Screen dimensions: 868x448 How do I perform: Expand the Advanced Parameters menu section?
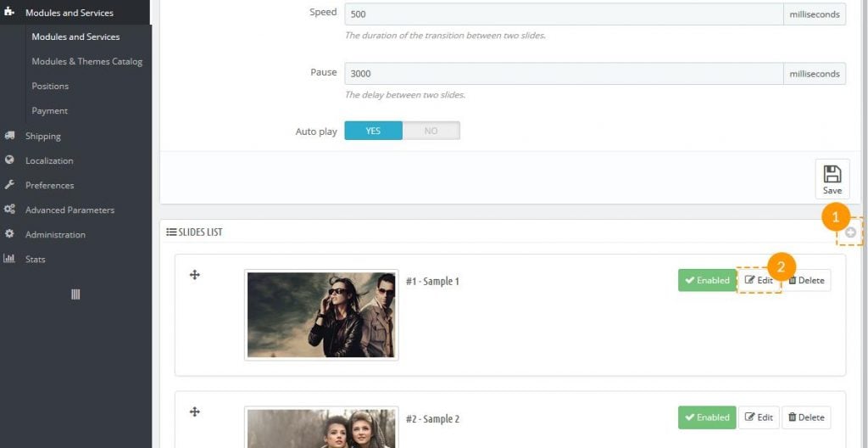click(x=70, y=210)
